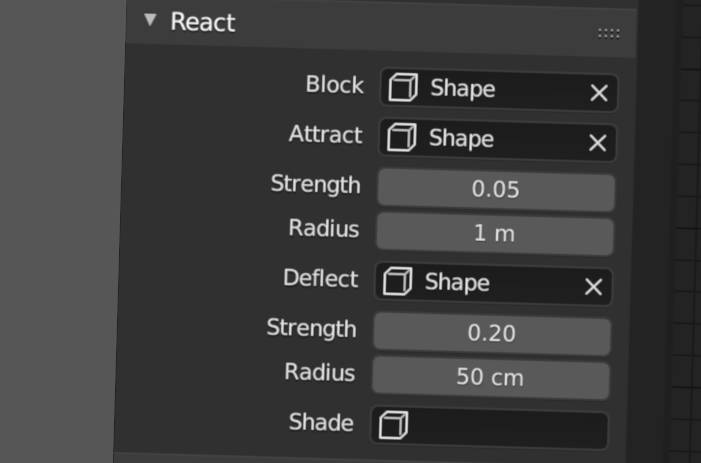
Task: Collapse the React panel using its triangle
Action: (150, 20)
